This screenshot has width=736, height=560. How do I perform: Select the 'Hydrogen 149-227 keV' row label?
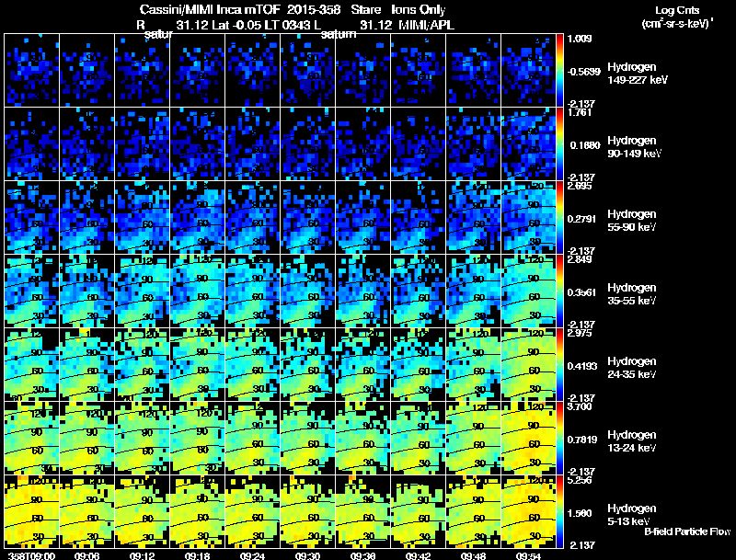(x=638, y=74)
